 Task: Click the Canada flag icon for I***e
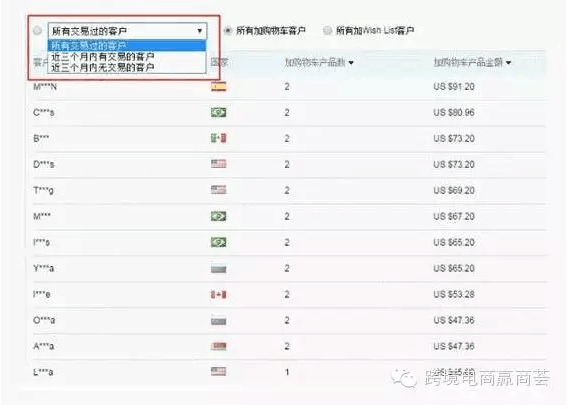[218, 295]
